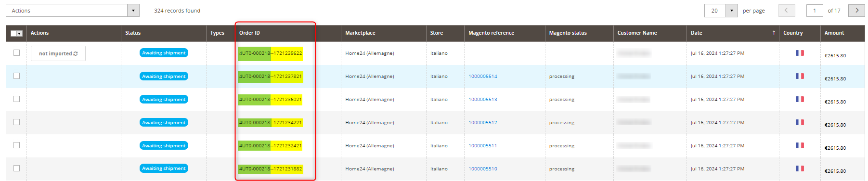
Task: Check the row for order 4UT0-000218--1721231882
Action: (x=16, y=168)
